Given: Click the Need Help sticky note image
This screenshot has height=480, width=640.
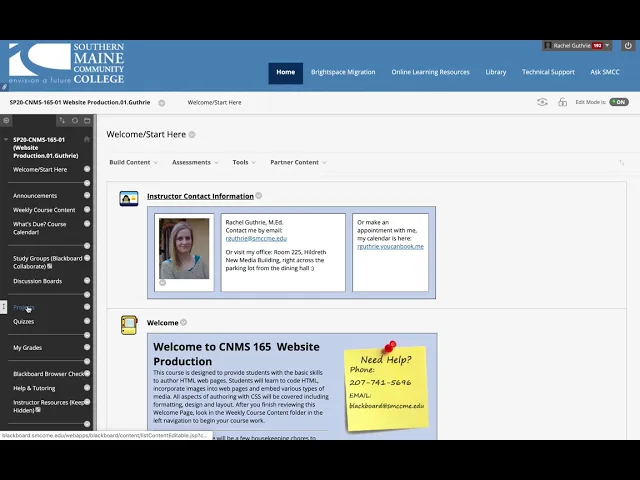Looking at the screenshot, I should (386, 386).
